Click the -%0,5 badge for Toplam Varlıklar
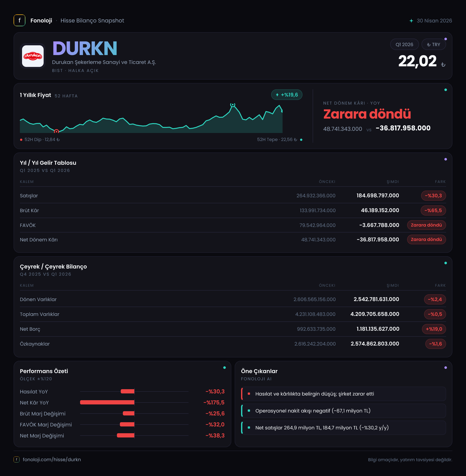Screen dimensions: 466x476 click(x=435, y=314)
